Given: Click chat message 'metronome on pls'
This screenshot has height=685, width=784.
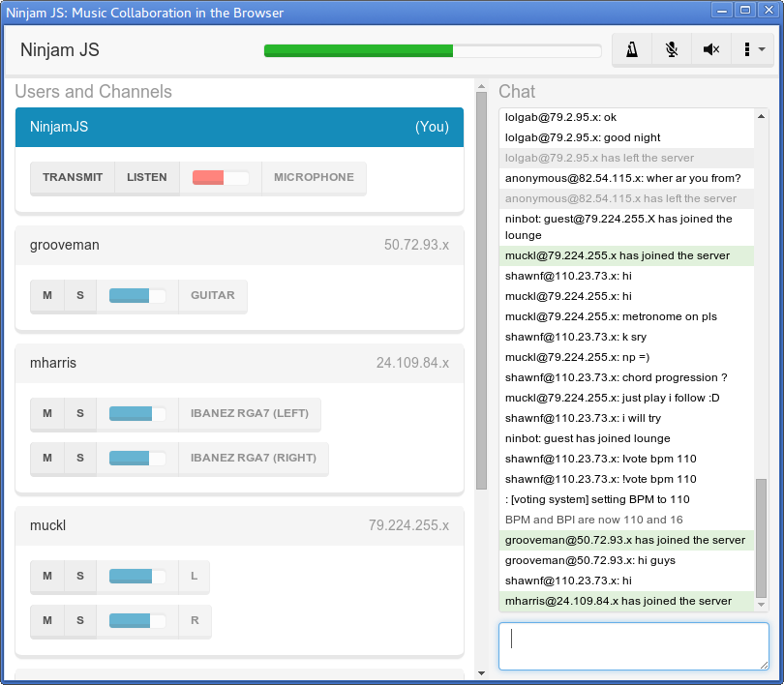Looking at the screenshot, I should (x=626, y=316).
